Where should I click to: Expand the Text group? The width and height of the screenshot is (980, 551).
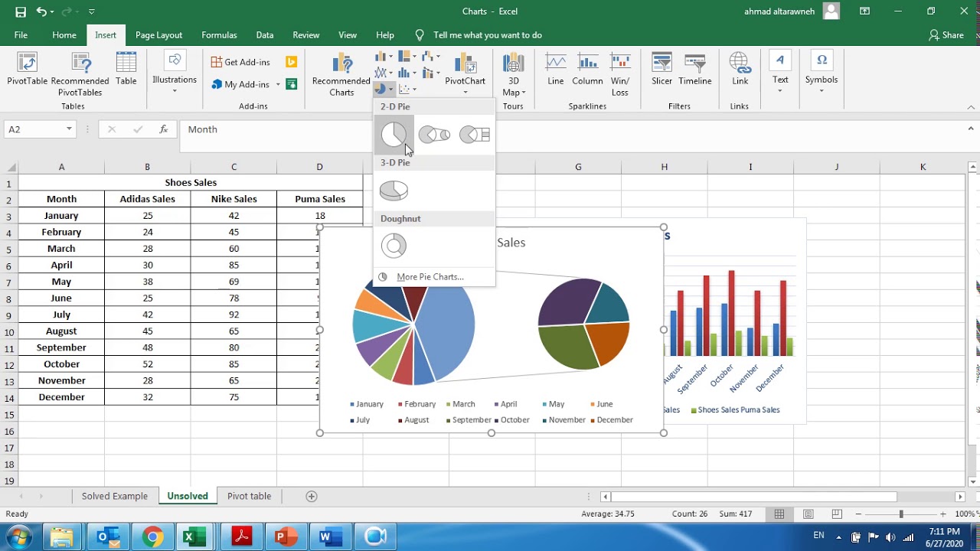(780, 73)
